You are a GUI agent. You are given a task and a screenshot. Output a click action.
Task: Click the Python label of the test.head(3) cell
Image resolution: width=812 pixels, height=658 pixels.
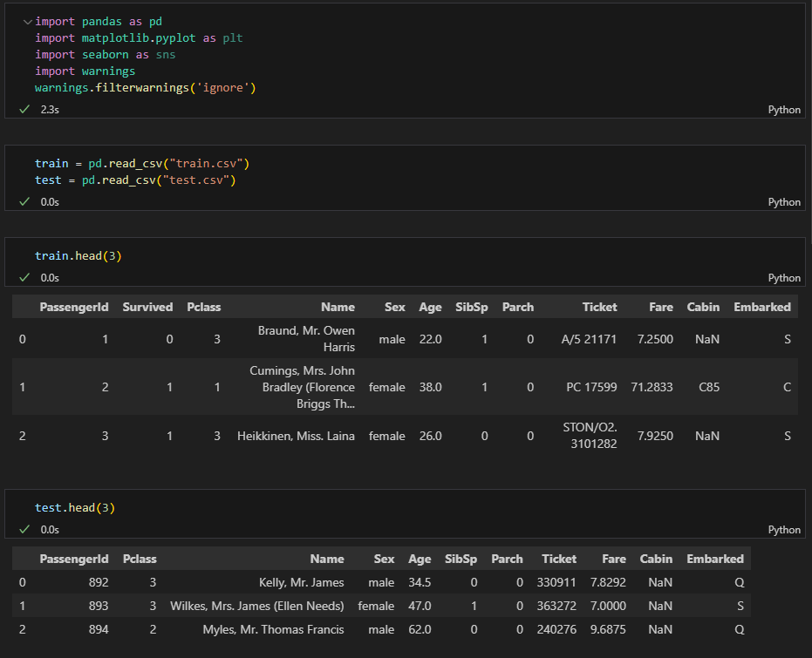pos(784,530)
